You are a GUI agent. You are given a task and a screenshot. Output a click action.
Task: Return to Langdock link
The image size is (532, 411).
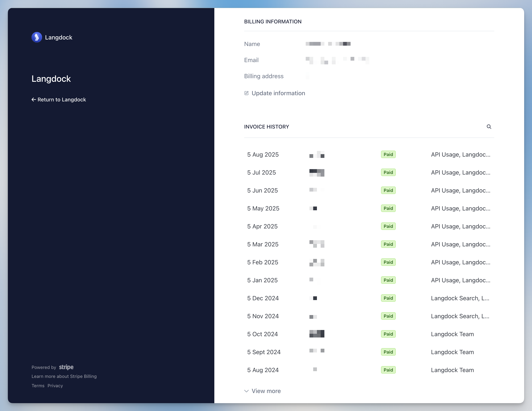coord(59,100)
